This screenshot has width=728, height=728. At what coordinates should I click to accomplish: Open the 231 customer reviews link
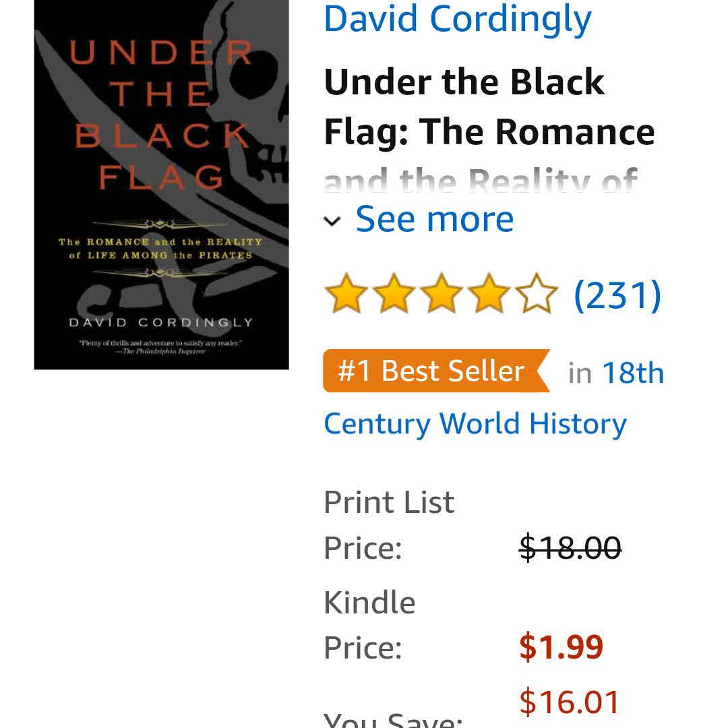pyautogui.click(x=617, y=295)
